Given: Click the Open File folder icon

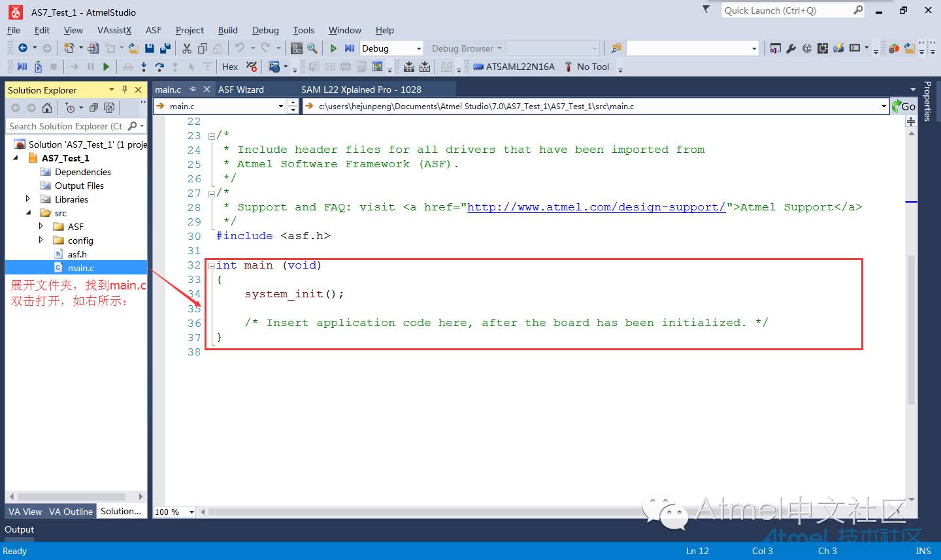Looking at the screenshot, I should tap(133, 48).
